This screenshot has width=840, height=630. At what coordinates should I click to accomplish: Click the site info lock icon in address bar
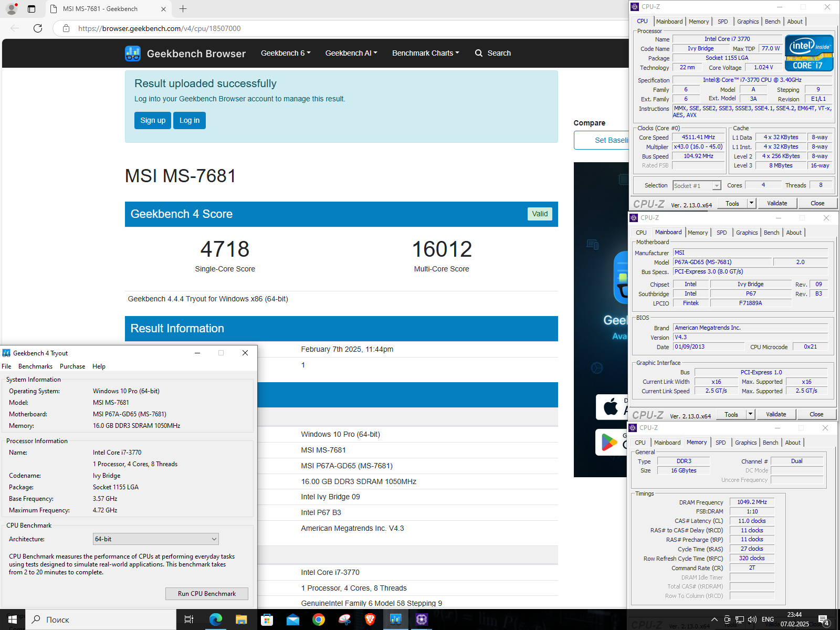click(66, 28)
